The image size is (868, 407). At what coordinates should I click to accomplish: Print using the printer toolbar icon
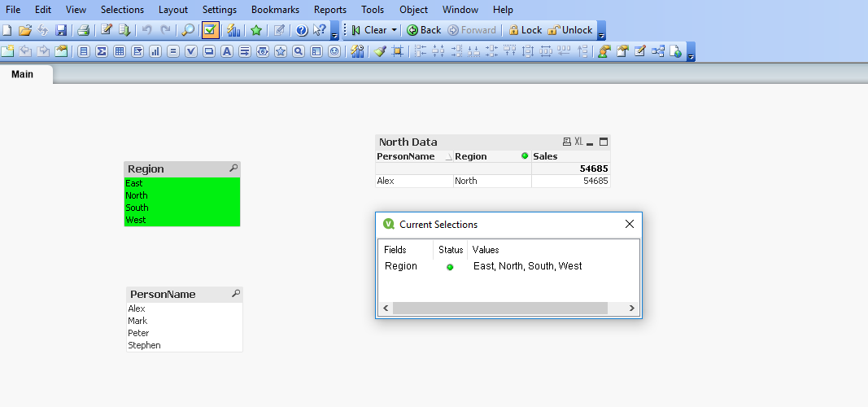(x=83, y=30)
